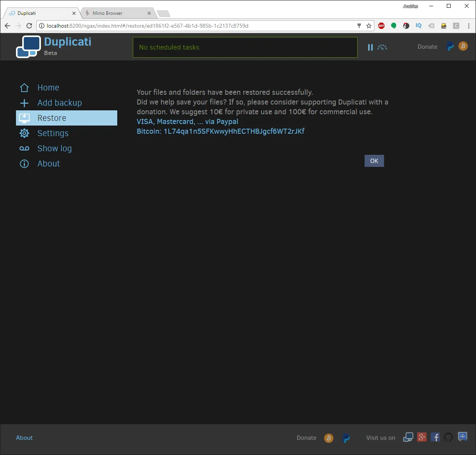The width and height of the screenshot is (476, 455).
Task: Open the forum chat footer icon
Action: 462,437
